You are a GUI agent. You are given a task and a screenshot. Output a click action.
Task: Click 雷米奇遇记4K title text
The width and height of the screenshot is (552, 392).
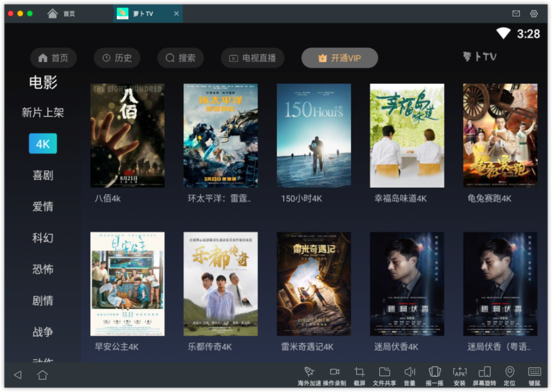pyautogui.click(x=307, y=347)
